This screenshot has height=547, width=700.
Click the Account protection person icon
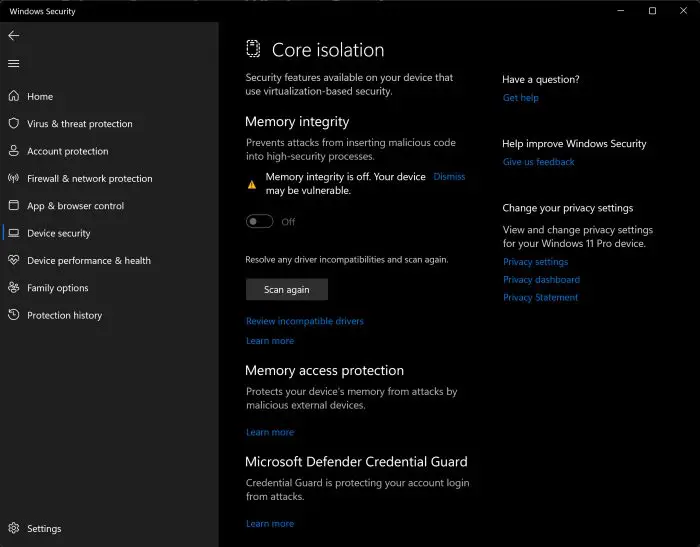[x=14, y=151]
